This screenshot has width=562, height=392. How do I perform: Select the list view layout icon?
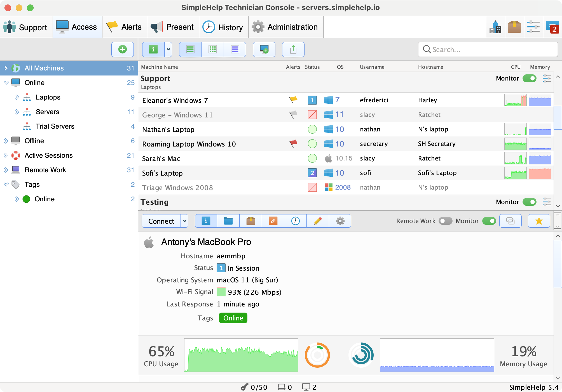point(190,49)
